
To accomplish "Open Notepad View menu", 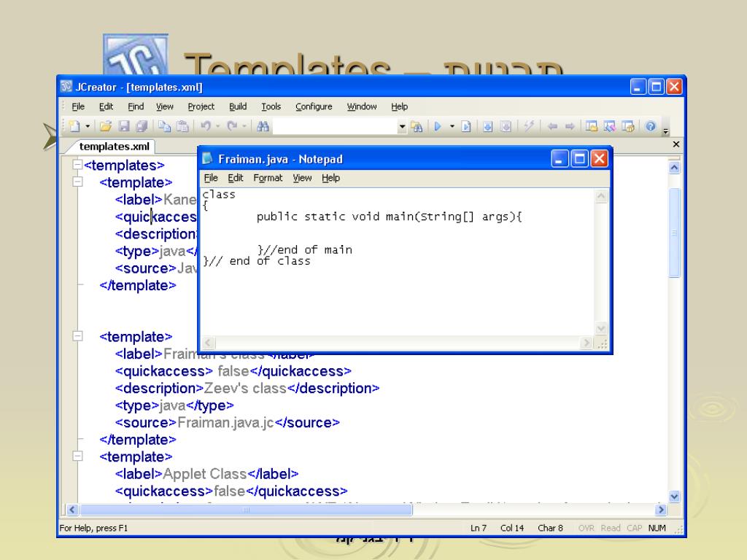I will [302, 178].
